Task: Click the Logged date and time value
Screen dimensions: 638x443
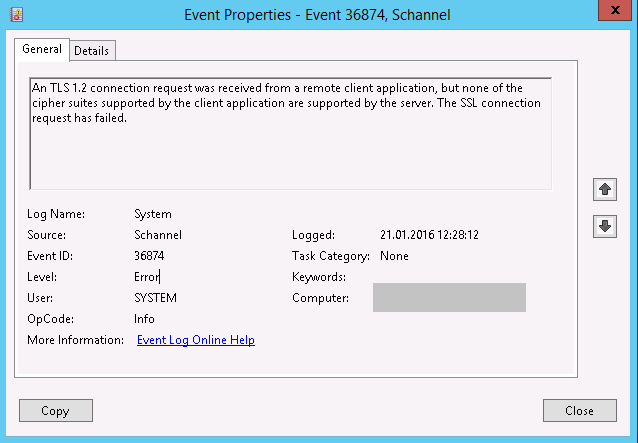Action: pos(429,235)
